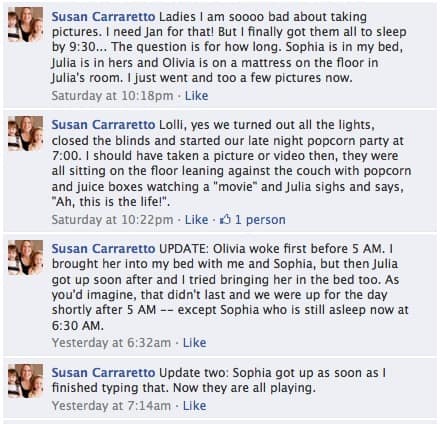Open the 'Saturday at 10:18pm' timestamp
This screenshot has height=424, width=441.
pos(112,96)
